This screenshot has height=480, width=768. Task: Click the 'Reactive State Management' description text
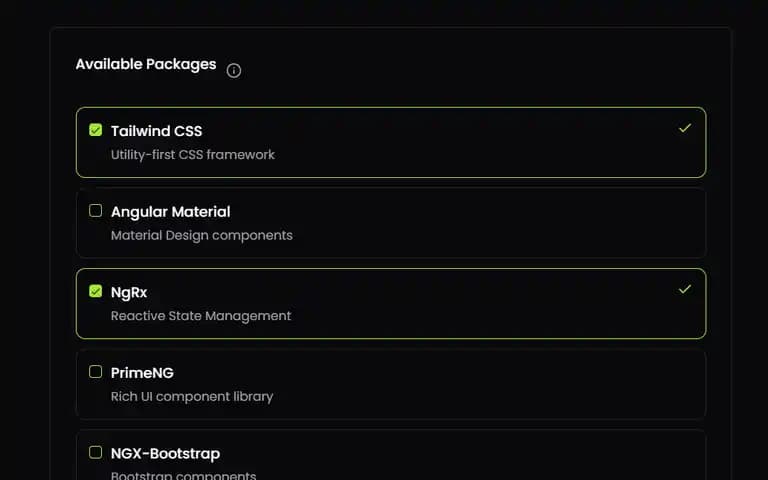[x=201, y=316]
